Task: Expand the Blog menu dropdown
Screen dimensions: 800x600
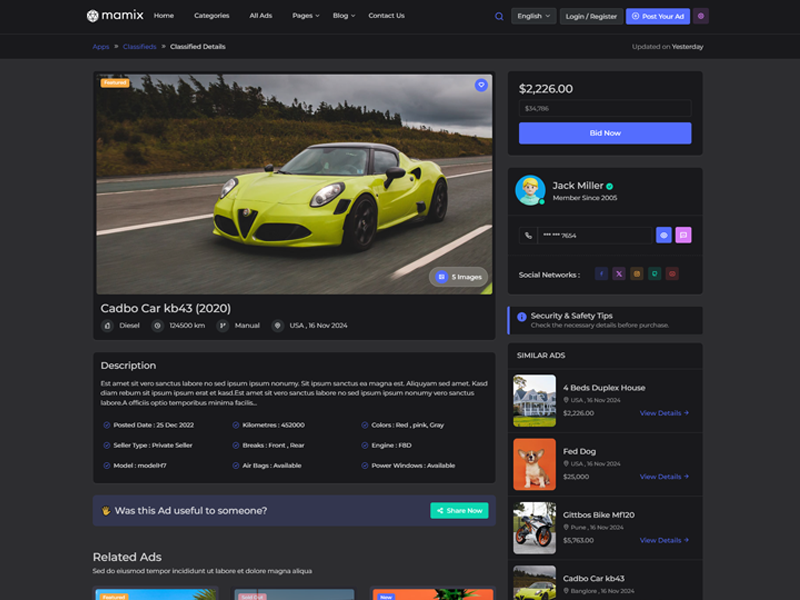Action: 343,16
